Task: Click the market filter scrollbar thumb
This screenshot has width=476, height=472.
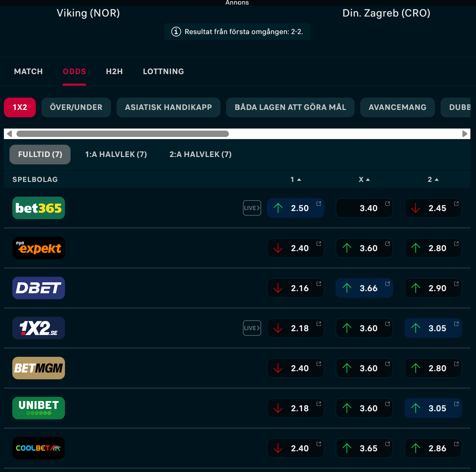Action: 123,134
